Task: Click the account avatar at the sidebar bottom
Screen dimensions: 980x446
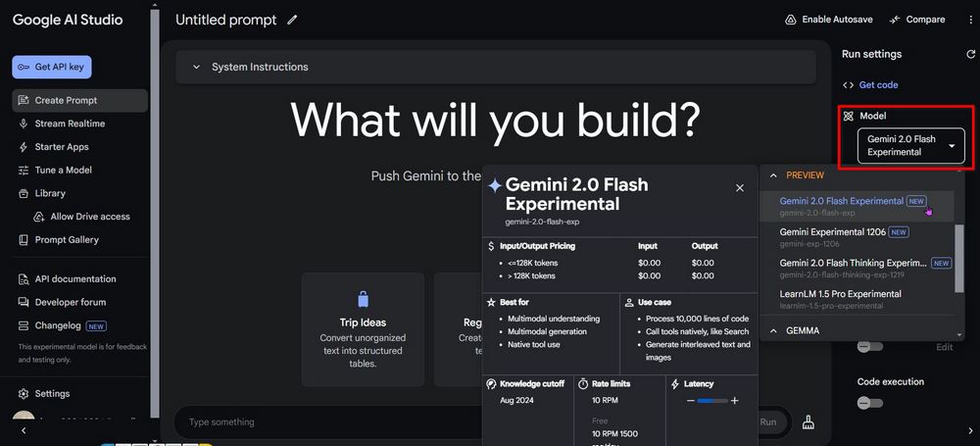Action: 24,418
